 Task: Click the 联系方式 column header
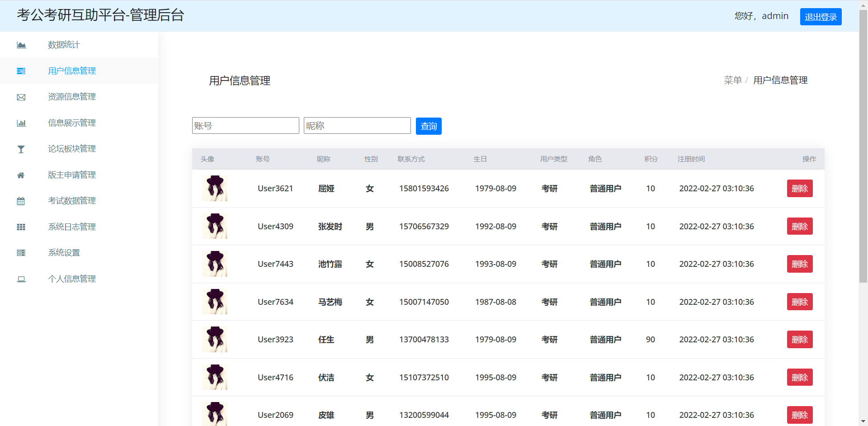pyautogui.click(x=411, y=159)
